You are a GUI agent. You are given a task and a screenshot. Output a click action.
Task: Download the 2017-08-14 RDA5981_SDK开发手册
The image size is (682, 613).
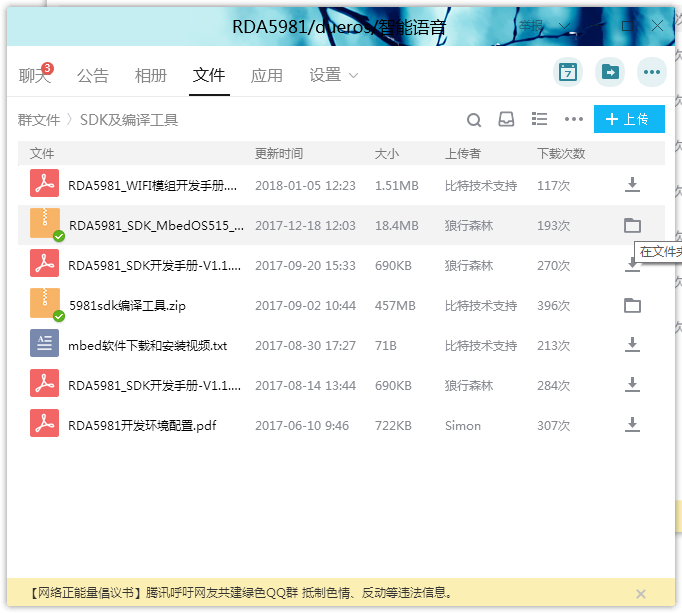click(632, 385)
